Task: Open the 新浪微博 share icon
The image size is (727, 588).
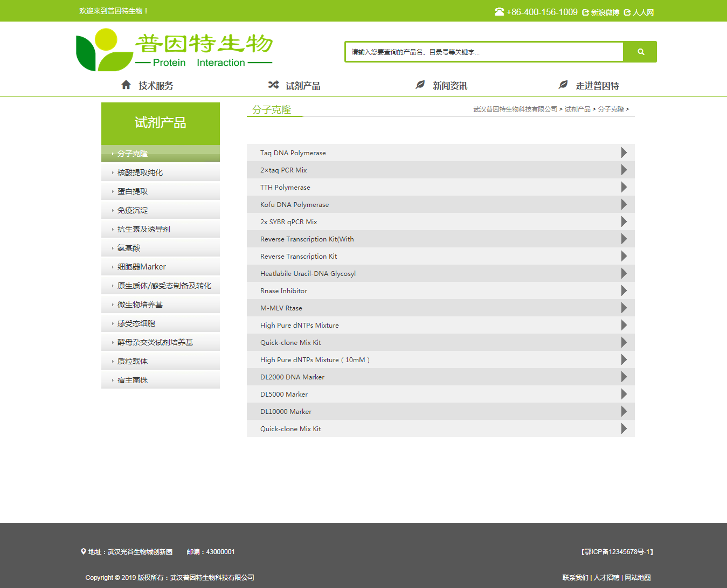Action: (x=586, y=11)
